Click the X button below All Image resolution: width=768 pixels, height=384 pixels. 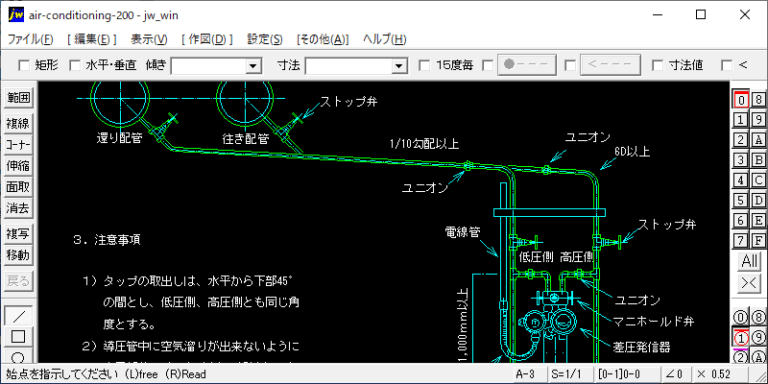(x=749, y=284)
